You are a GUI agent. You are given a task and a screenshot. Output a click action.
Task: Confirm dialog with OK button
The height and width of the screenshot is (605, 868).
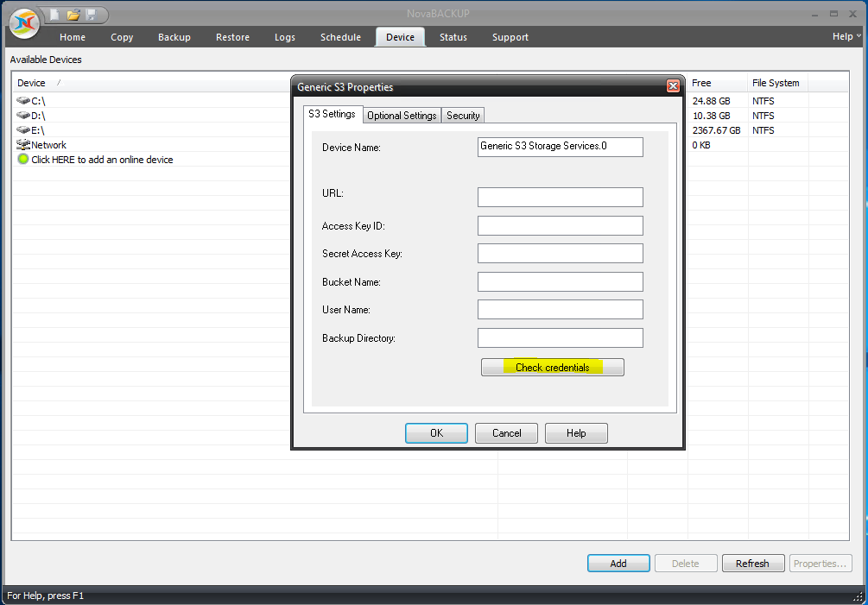436,433
